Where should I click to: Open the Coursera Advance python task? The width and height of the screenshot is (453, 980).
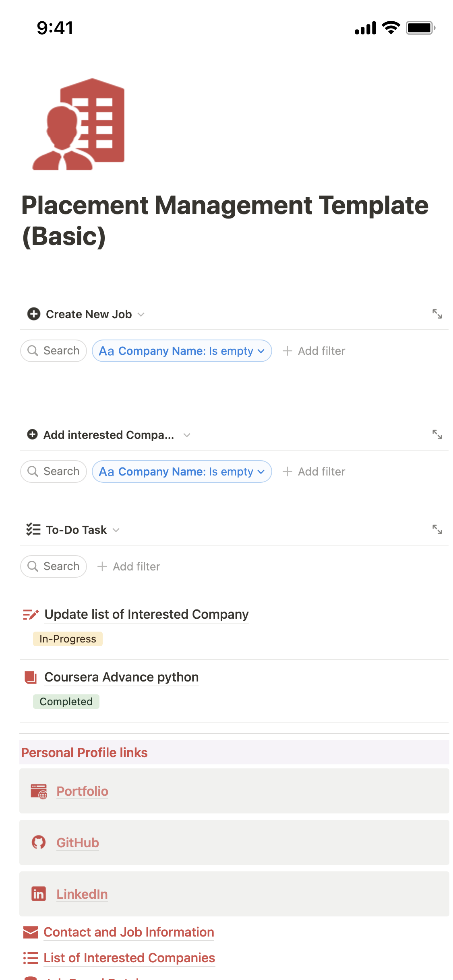121,677
